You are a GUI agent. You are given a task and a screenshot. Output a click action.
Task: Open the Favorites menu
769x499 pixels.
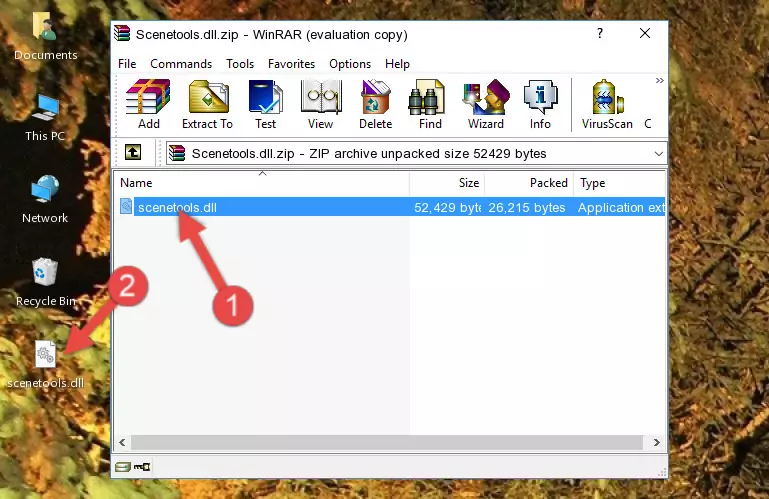tap(291, 64)
